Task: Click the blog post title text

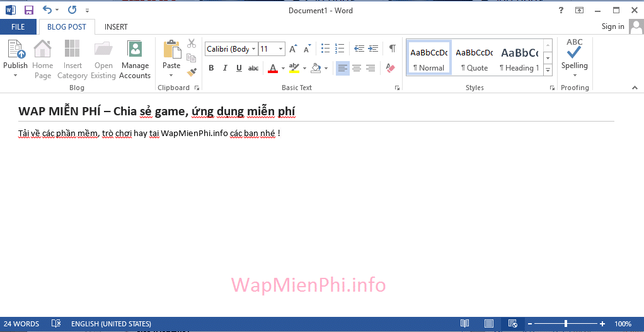Action: click(x=158, y=112)
